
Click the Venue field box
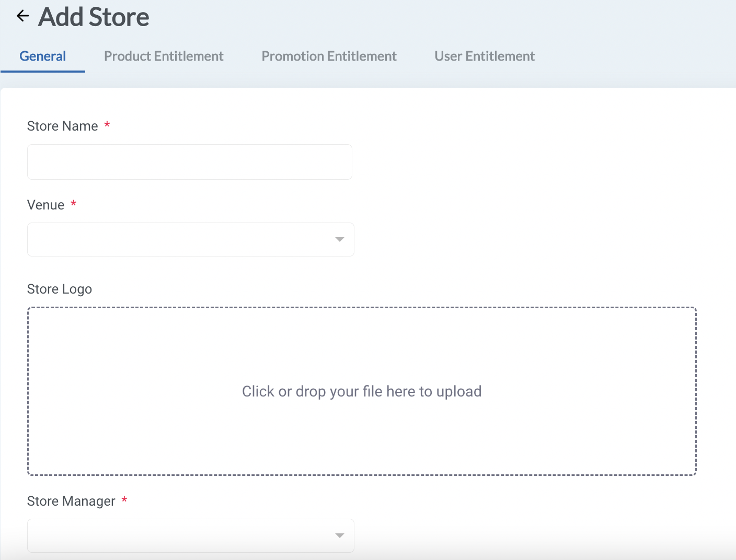pos(190,239)
